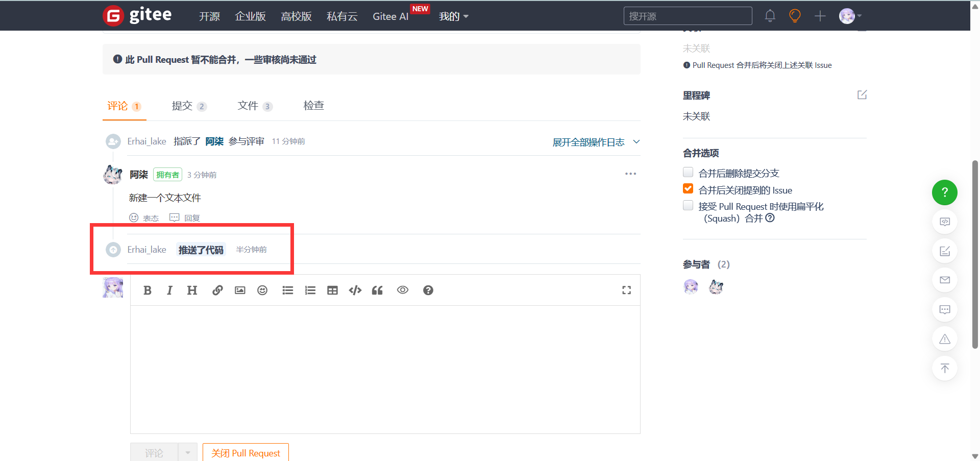Viewport: 980px width, 461px height.
Task: Click the 关闭 Pull Request button
Action: coord(246,453)
